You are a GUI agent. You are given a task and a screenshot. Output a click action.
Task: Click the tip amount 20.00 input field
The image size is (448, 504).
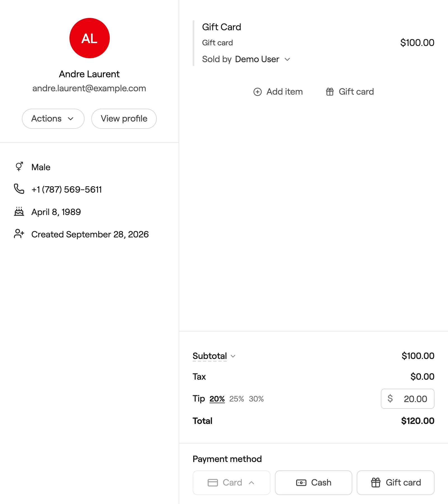tap(408, 399)
